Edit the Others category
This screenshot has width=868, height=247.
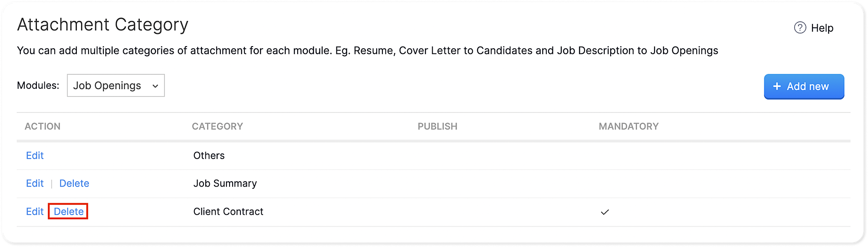coord(35,156)
